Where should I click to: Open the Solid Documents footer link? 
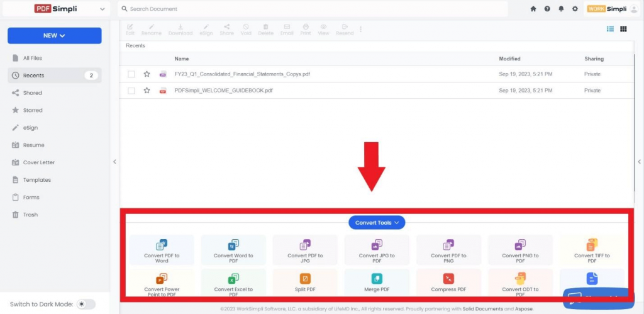(x=482, y=309)
